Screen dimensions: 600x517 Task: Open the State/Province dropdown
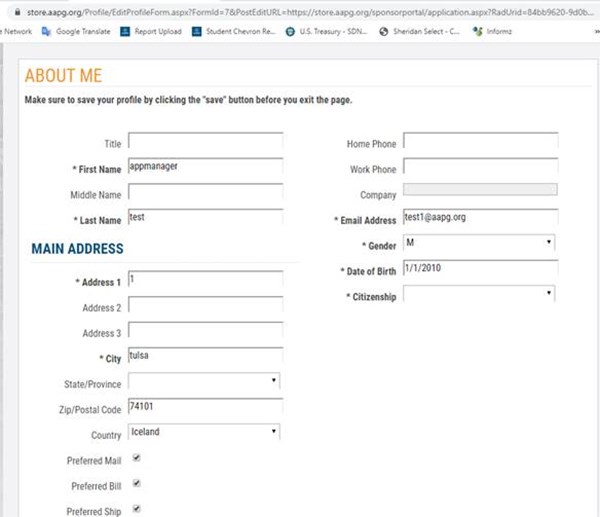click(x=204, y=381)
